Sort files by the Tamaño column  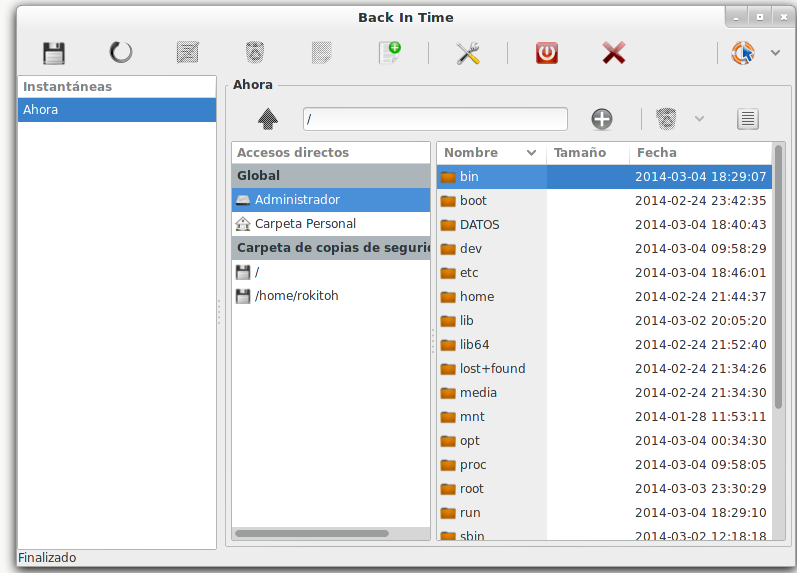587,153
